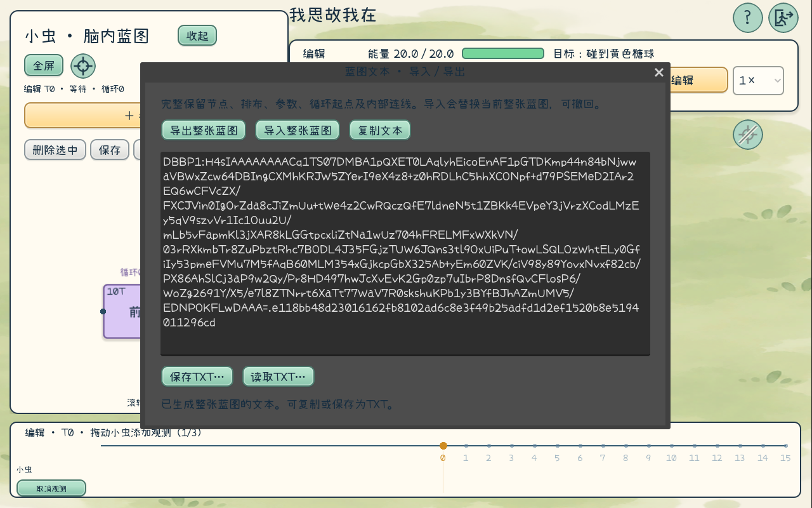Collapse the panel with 收起

click(x=197, y=36)
